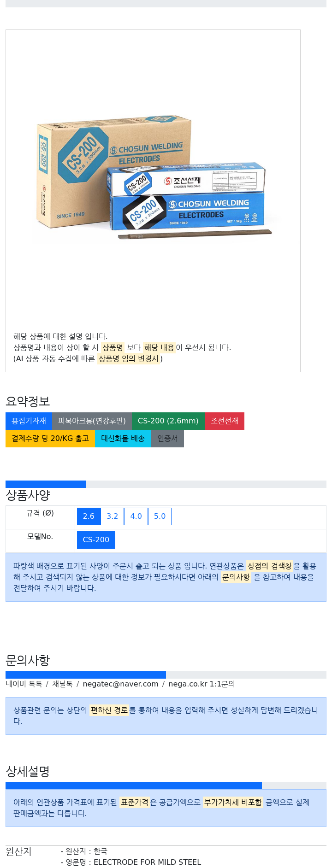332x868 pixels.
Task: Click the 상품사양 section progress bar
Action: pyautogui.click(x=166, y=484)
